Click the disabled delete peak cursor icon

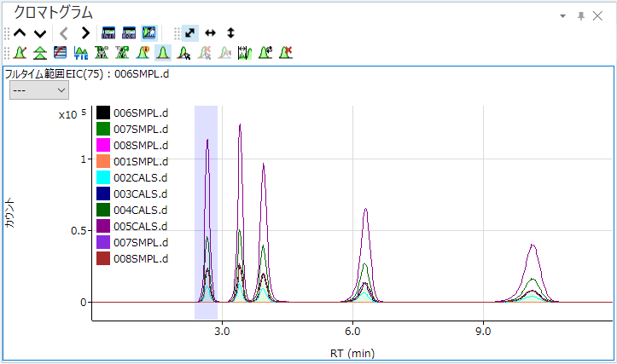pos(204,53)
